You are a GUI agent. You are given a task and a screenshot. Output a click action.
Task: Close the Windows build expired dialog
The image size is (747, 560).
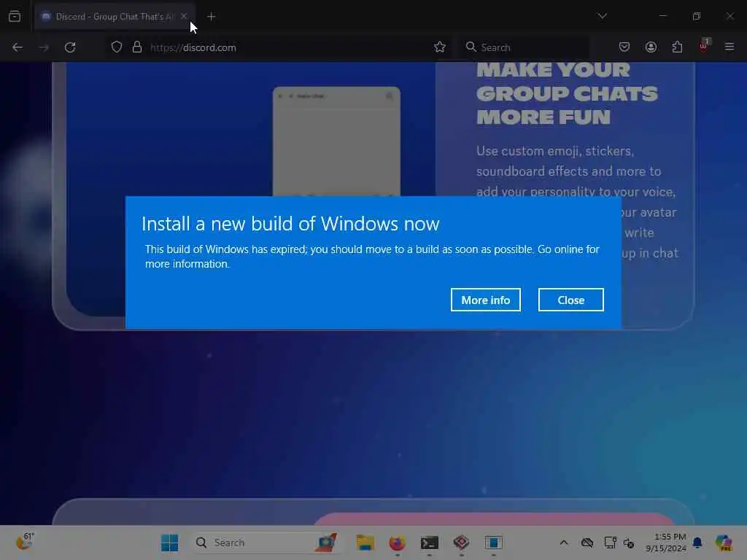point(570,300)
